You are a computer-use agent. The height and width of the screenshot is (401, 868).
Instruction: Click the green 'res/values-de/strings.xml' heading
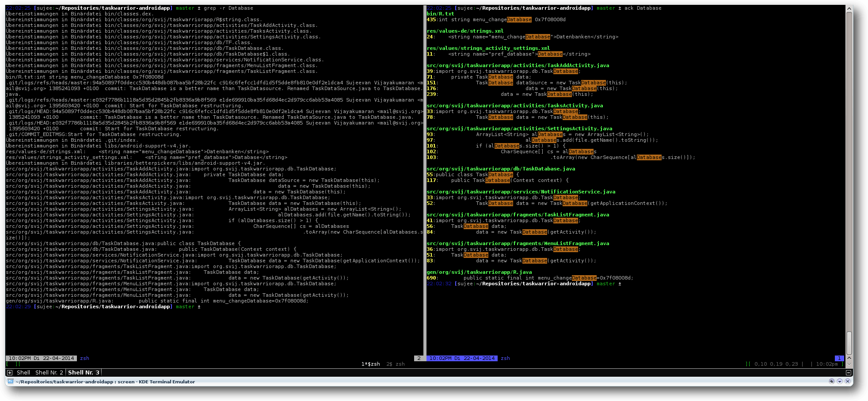pyautogui.click(x=465, y=31)
